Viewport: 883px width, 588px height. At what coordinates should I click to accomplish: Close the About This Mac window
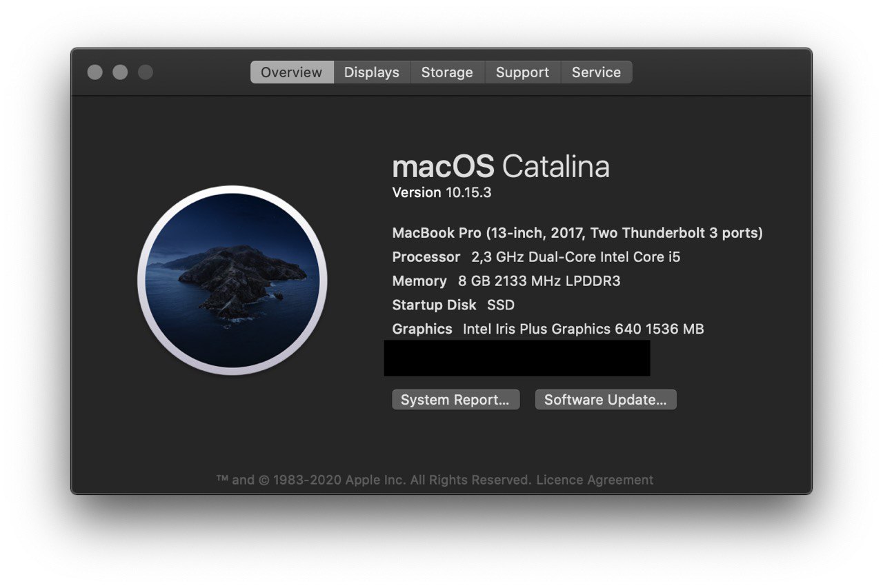click(x=95, y=72)
